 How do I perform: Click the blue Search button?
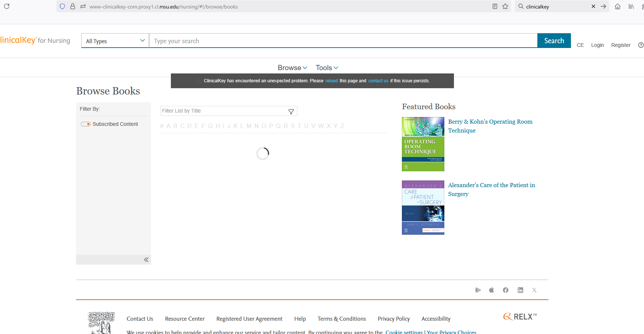tap(554, 41)
